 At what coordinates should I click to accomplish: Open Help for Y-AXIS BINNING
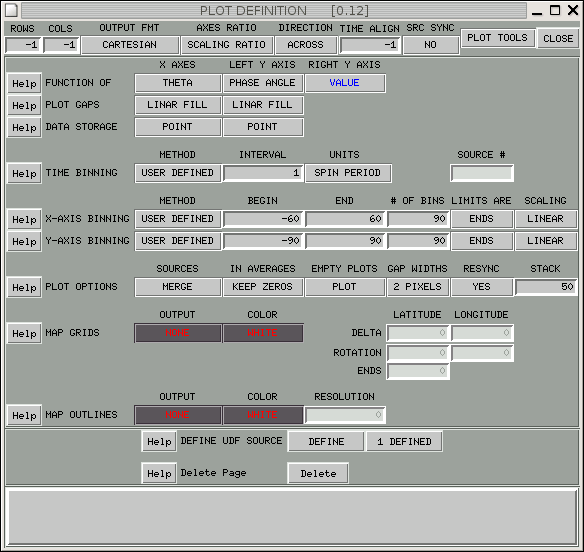[24, 241]
